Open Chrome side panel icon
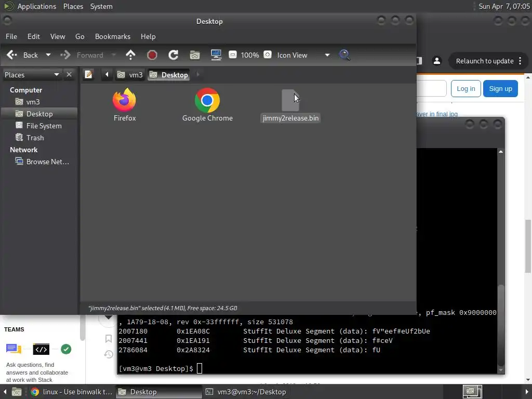 click(419, 61)
